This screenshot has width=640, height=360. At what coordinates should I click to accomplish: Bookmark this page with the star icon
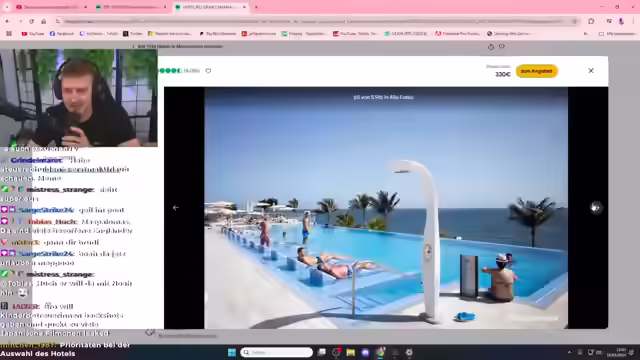pos(574,21)
